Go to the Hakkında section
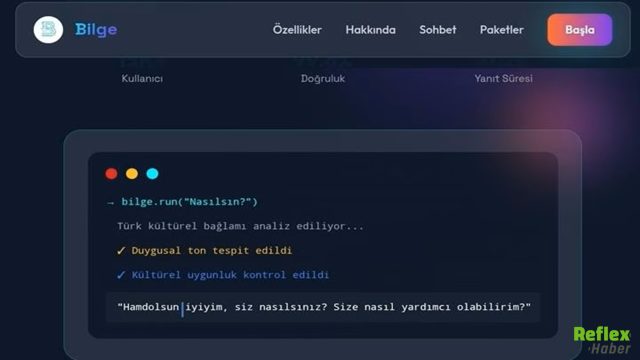640x360 pixels. click(x=370, y=30)
